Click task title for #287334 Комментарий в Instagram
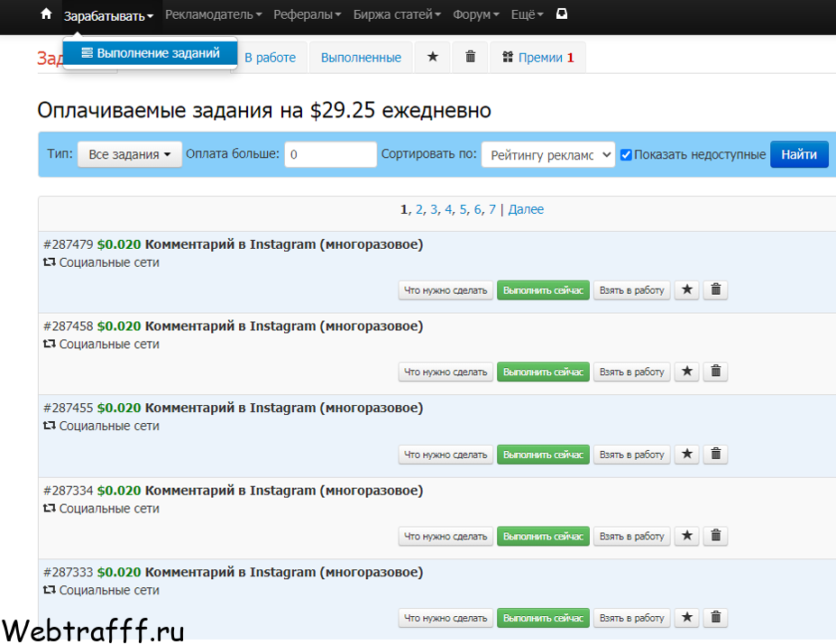The width and height of the screenshot is (836, 644). coord(284,491)
